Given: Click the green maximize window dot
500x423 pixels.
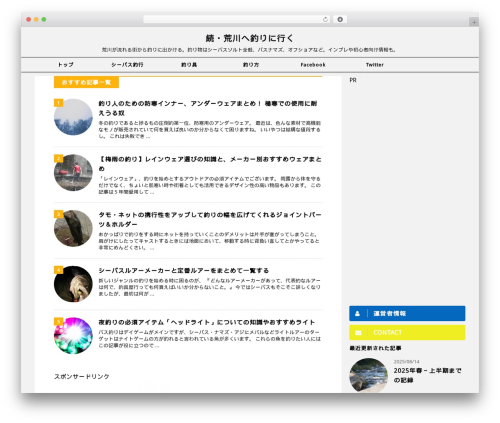Looking at the screenshot, I should point(44,19).
